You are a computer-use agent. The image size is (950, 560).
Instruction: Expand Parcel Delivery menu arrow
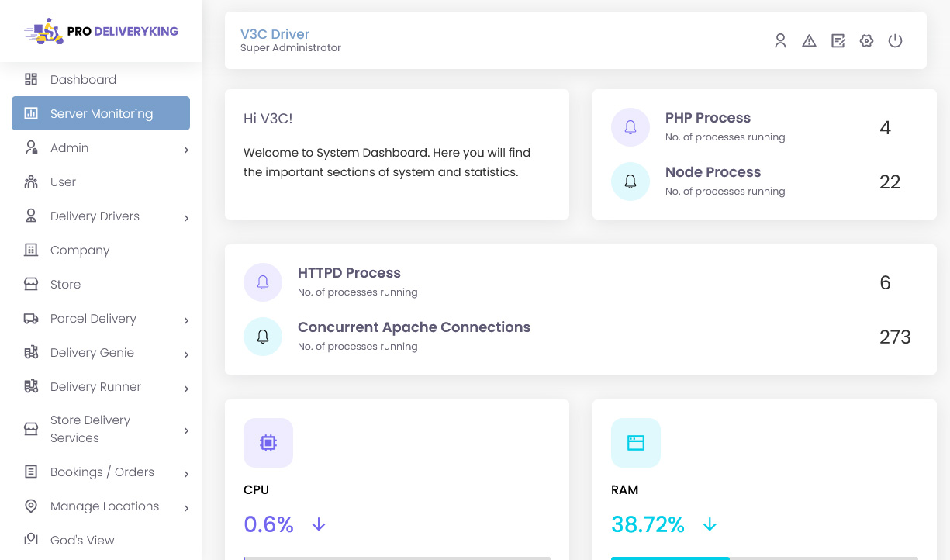186,320
